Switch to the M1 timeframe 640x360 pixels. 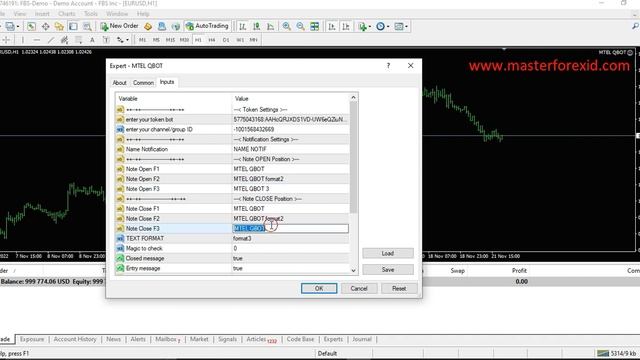click(x=142, y=40)
